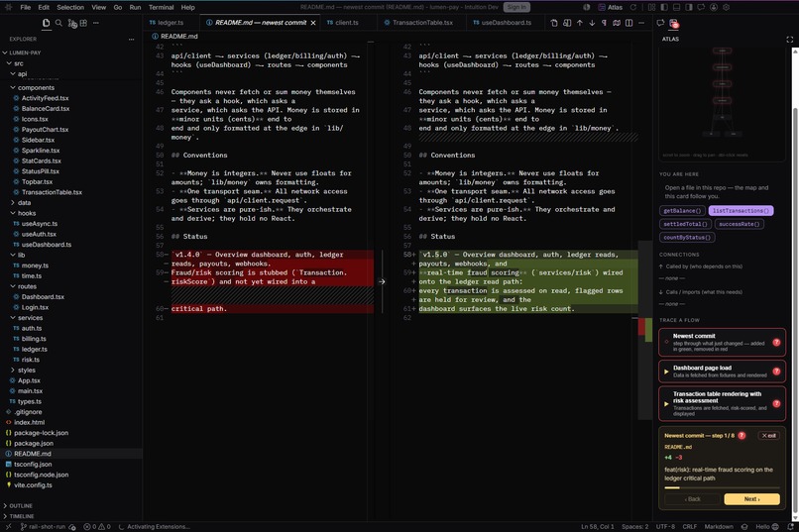Open the chat panel icon
Image resolution: width=799 pixels, height=532 pixels.
(660, 23)
